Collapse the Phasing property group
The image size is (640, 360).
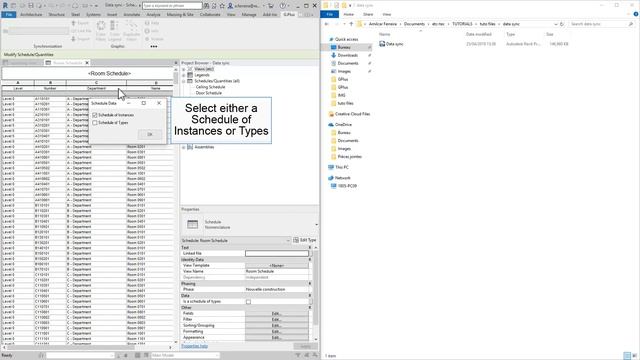click(x=309, y=283)
